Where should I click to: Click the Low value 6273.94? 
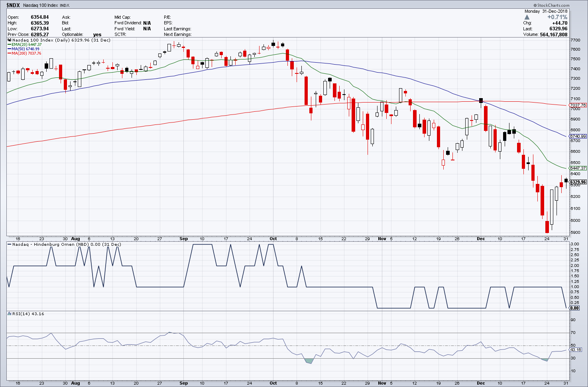[39, 29]
